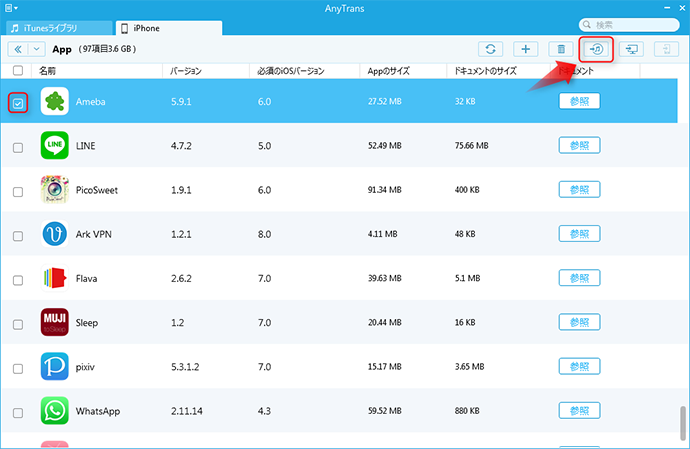690x449 pixels.
Task: Open the category dropdown next to the back button
Action: tap(37, 49)
